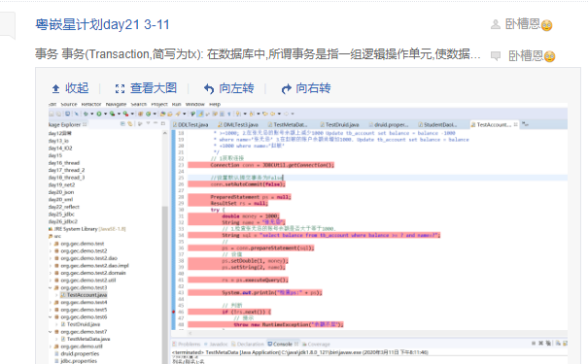The height and width of the screenshot is (364, 588).
Task: Click the 查看大图 expand-corners icon
Action: 120,88
